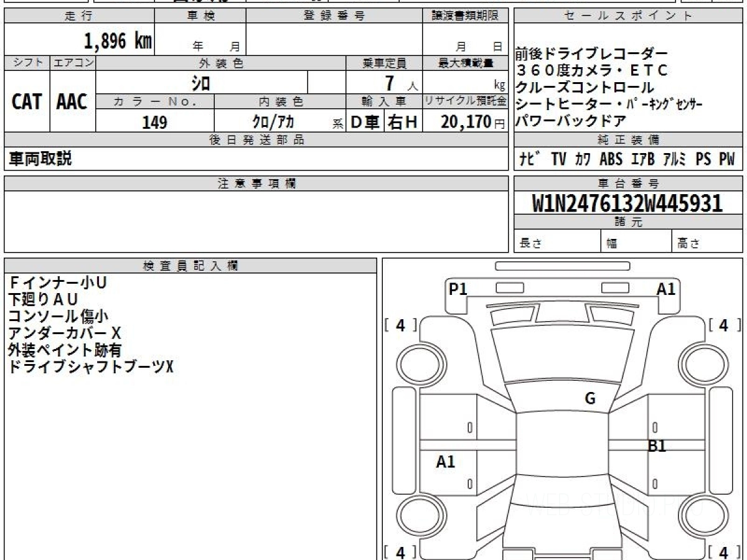The width and height of the screenshot is (747, 560).
Task: Select the 登録番号 header
Action: tap(334, 16)
